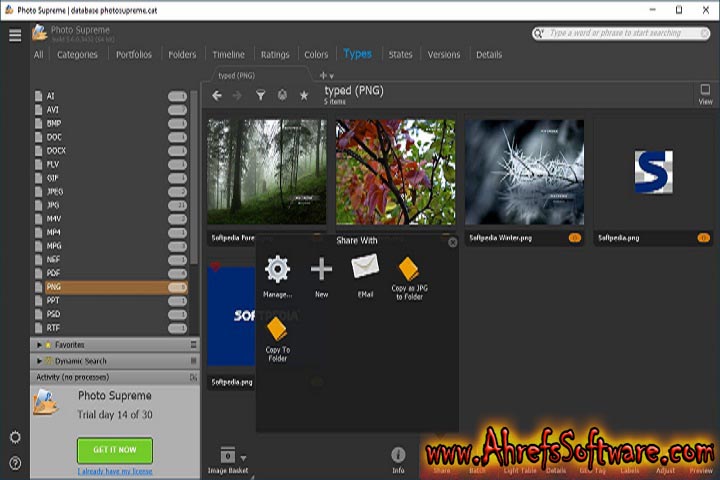Click the orange badge on Softpedia Winter.png
Image resolution: width=720 pixels, height=480 pixels.
tap(574, 237)
